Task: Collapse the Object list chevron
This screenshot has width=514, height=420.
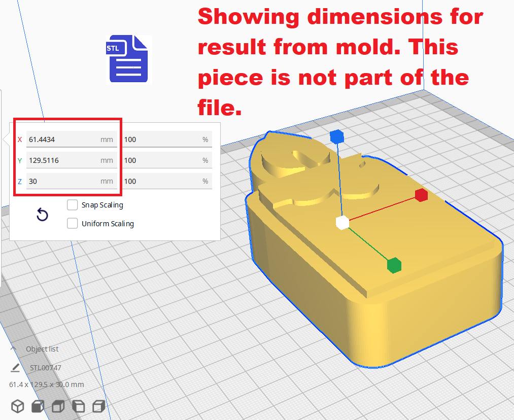Action: [x=13, y=349]
